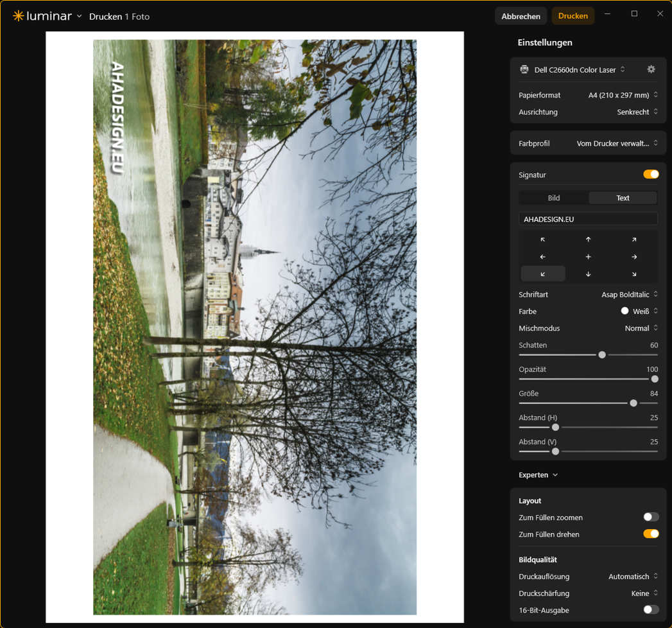
Task: Click the Abstand (V) slider handle
Action: click(555, 451)
